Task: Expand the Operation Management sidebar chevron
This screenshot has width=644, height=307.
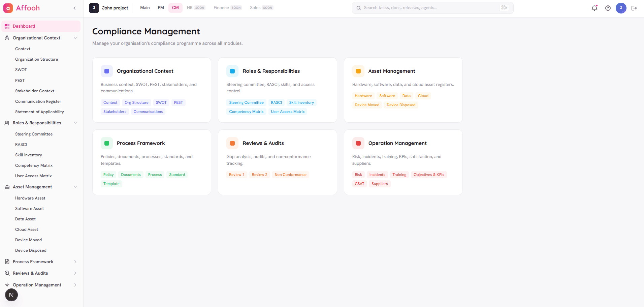Action: tap(75, 285)
